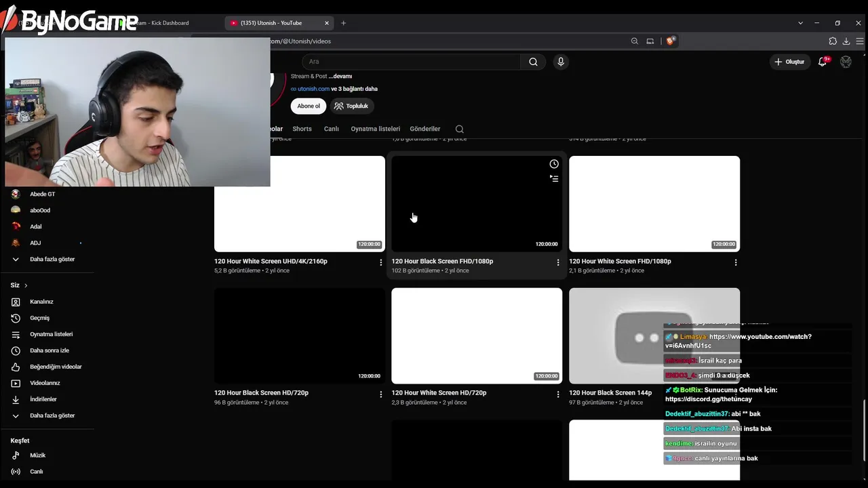868x488 pixels.
Task: Play the 120 Hour White Screen FHD/1080p thumbnail
Action: (654, 204)
